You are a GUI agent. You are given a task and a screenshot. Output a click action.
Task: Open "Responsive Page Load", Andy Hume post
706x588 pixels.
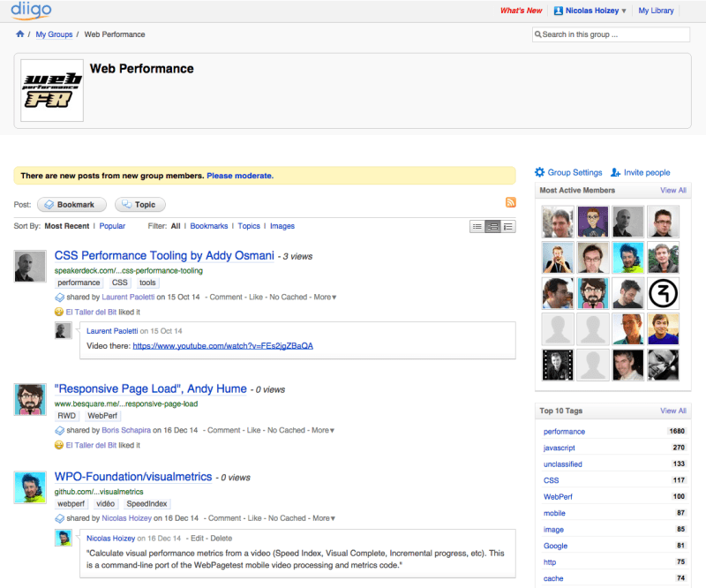click(x=151, y=388)
